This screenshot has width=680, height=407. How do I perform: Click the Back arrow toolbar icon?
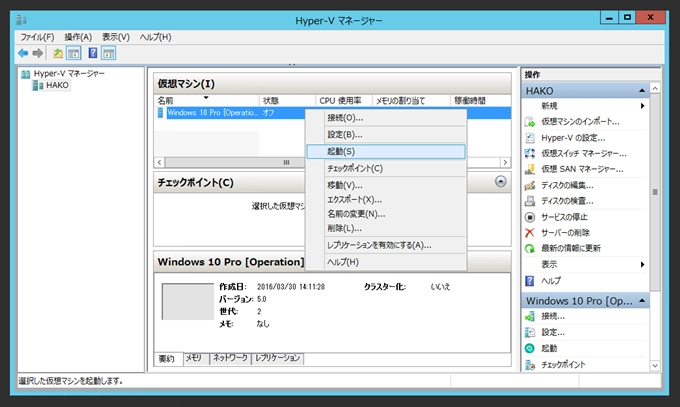[23, 53]
